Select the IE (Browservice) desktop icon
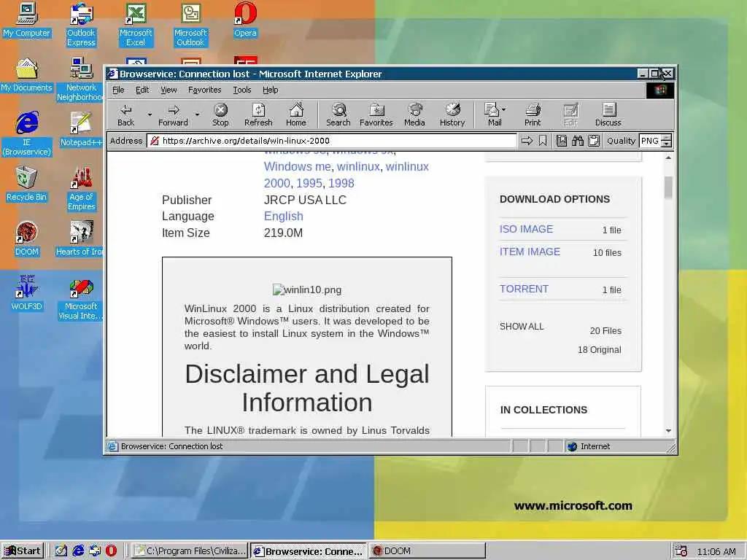The image size is (747, 560). [x=27, y=134]
